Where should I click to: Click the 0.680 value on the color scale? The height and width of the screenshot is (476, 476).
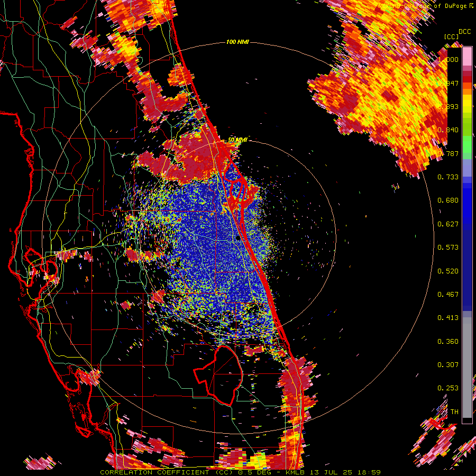pos(448,200)
